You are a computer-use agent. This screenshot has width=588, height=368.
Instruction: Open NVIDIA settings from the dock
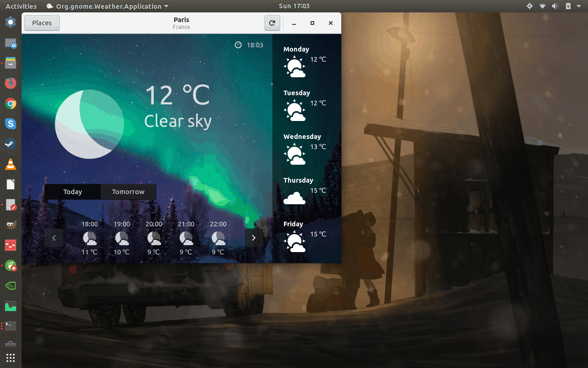(11, 286)
